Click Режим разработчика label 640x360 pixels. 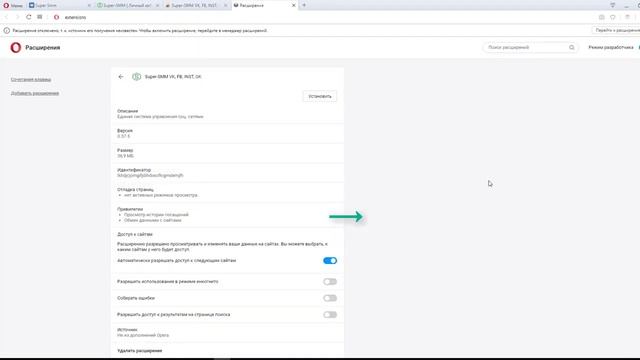coord(611,48)
